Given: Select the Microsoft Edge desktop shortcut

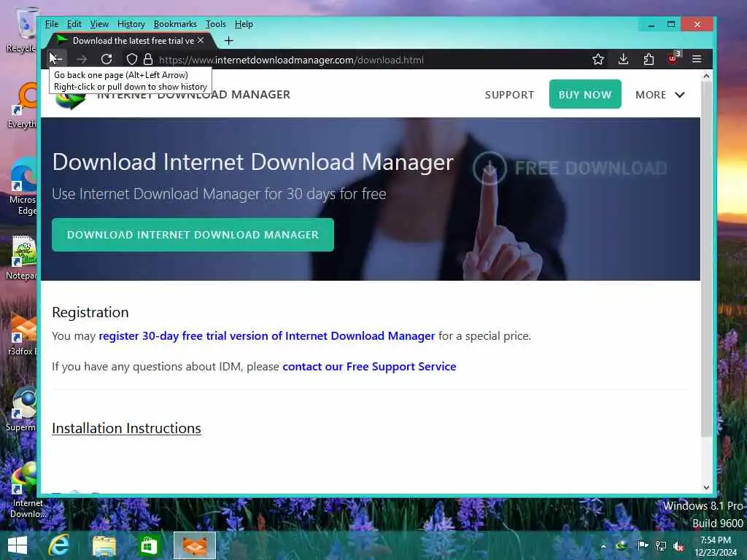Looking at the screenshot, I should [23, 187].
